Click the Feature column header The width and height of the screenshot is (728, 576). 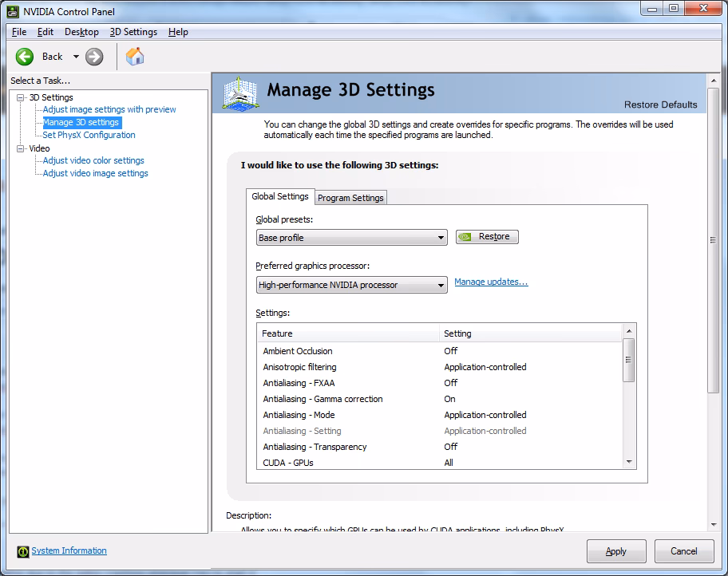pos(348,333)
